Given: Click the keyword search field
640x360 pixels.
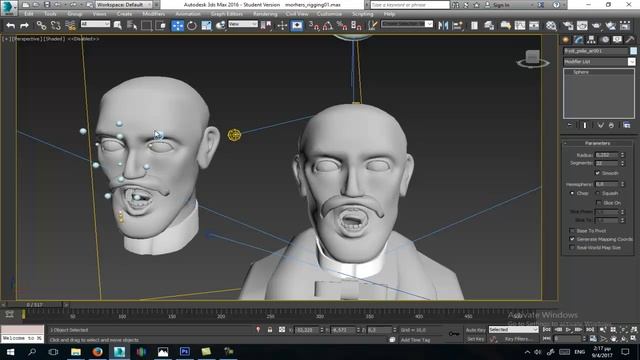Looking at the screenshot, I should tap(409, 5).
